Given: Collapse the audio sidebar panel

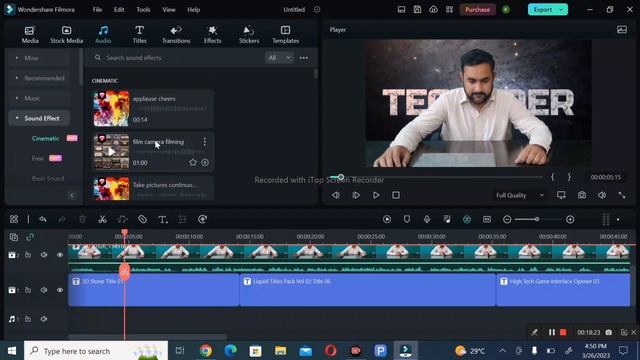Looking at the screenshot, I should [x=72, y=195].
